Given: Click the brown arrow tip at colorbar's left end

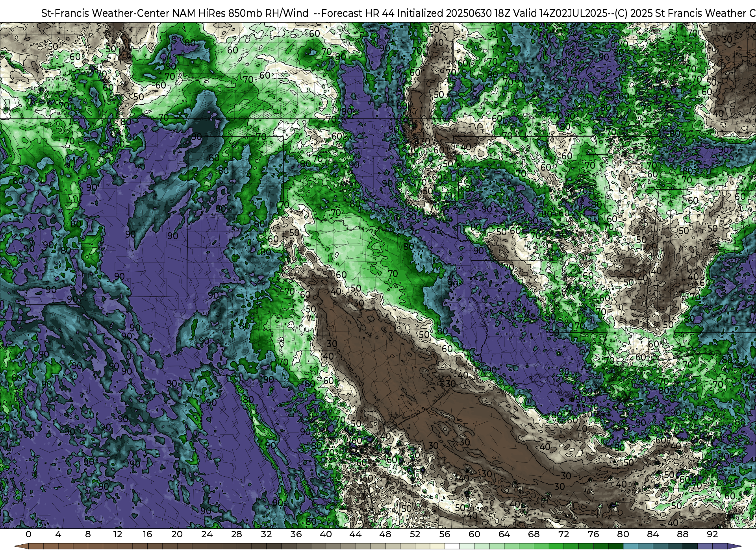Looking at the screenshot, I should tap(20, 546).
